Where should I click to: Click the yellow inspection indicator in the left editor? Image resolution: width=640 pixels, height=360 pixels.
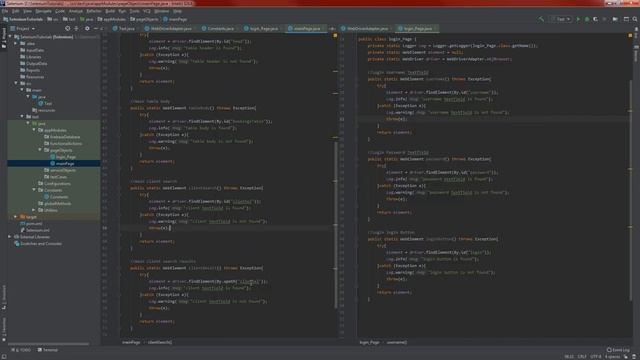(335, 36)
